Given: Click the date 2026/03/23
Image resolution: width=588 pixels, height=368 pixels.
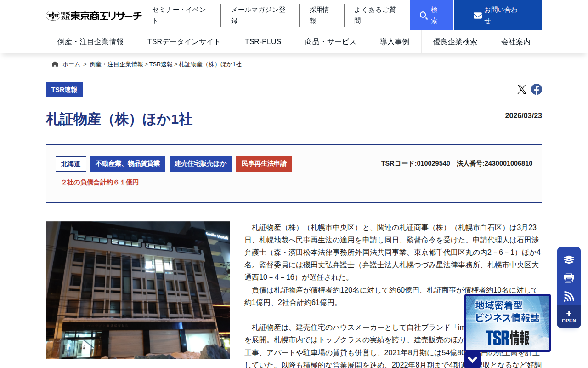Looking at the screenshot, I should [524, 116].
